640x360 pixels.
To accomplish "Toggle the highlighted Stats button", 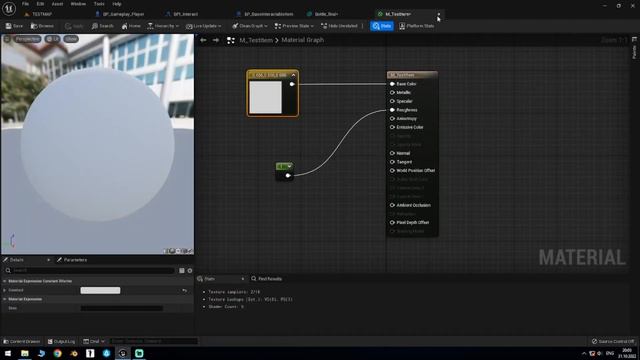I will click(x=382, y=26).
